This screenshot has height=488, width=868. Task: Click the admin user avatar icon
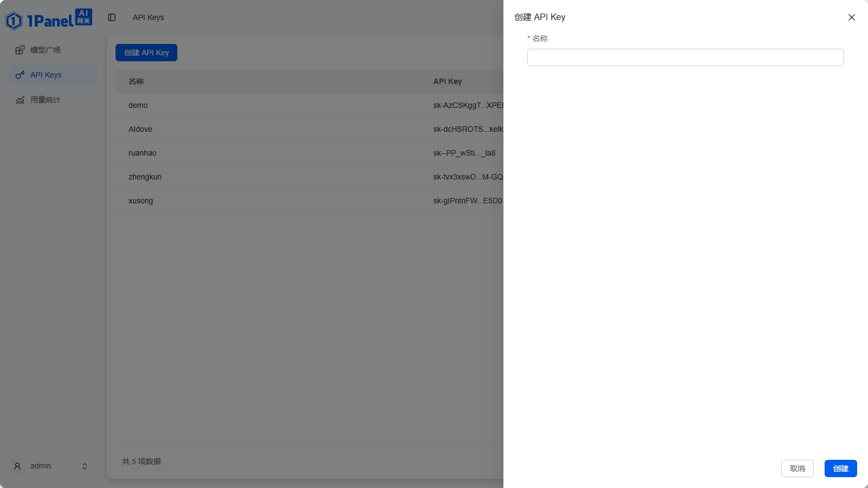click(17, 466)
